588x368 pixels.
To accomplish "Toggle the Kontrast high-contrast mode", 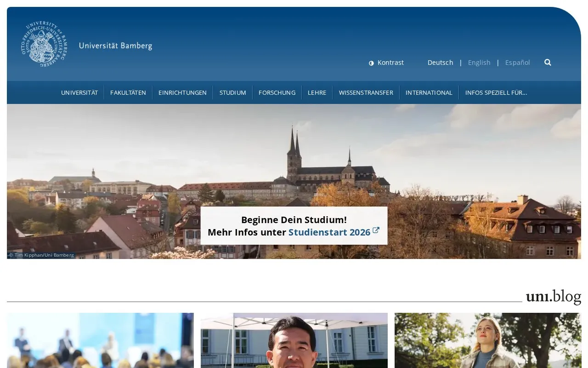I will click(386, 63).
